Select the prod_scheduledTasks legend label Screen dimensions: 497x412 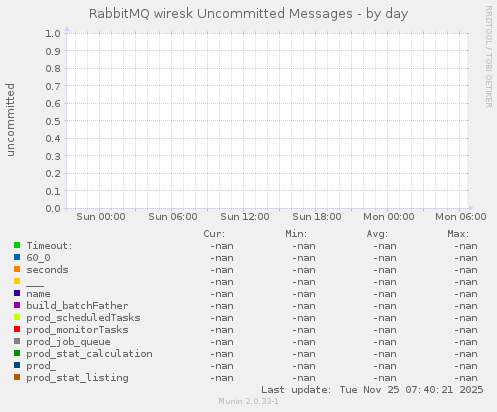pyautogui.click(x=83, y=318)
